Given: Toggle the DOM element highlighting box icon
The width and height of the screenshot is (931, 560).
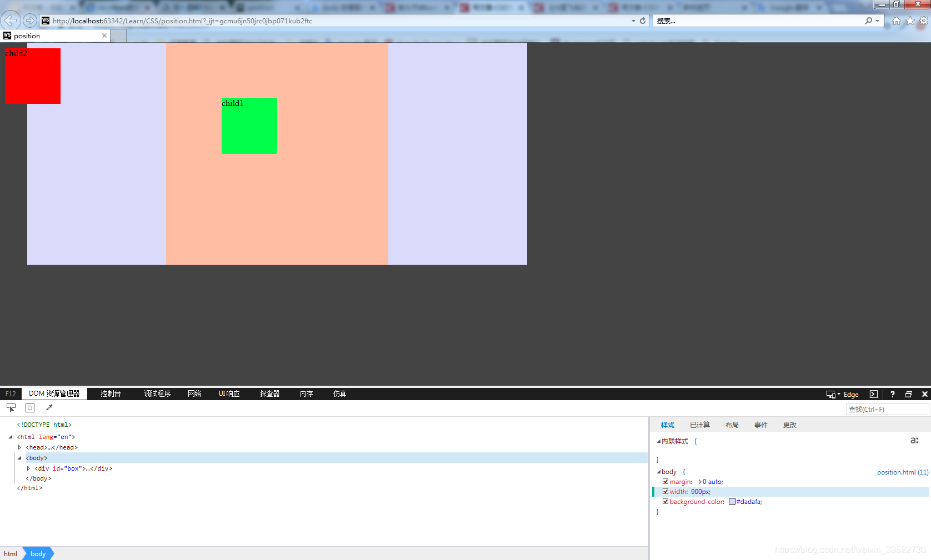Looking at the screenshot, I should [30, 408].
